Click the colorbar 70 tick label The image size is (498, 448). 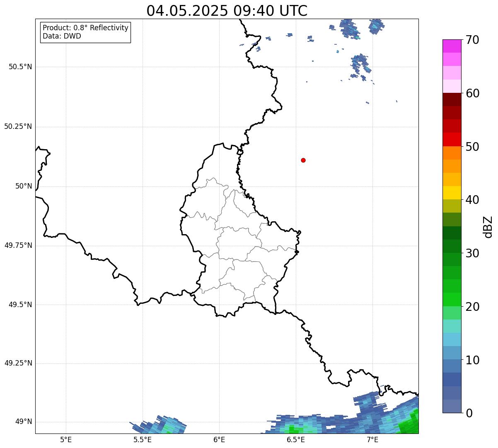[472, 40]
